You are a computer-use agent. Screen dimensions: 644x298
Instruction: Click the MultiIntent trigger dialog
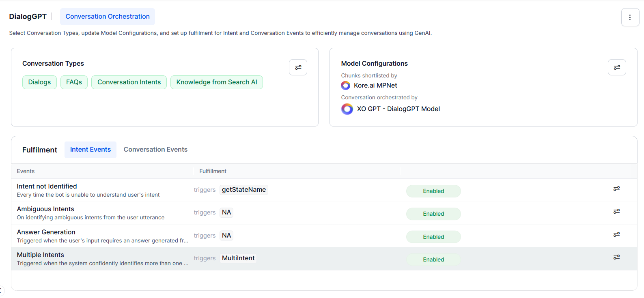click(238, 258)
